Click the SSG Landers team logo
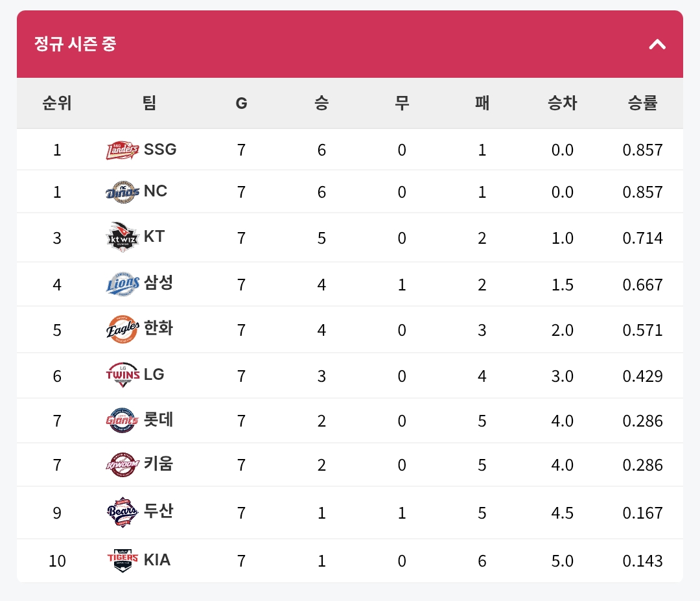 pyautogui.click(x=122, y=150)
